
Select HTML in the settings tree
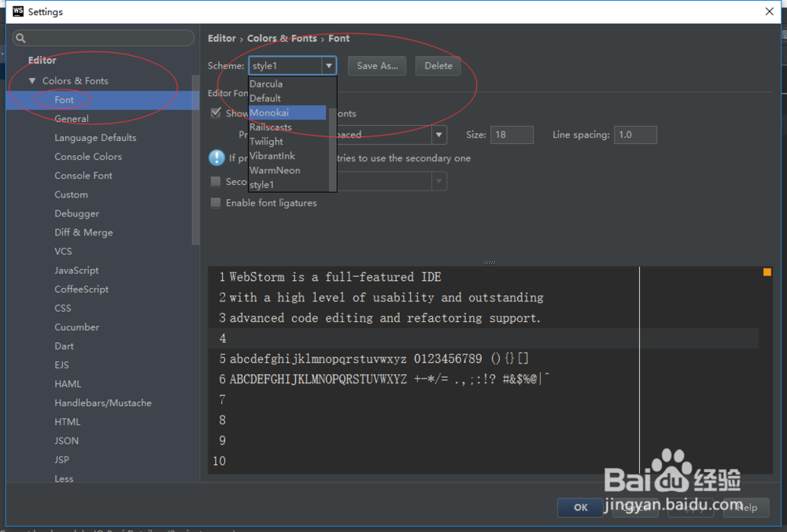(67, 422)
